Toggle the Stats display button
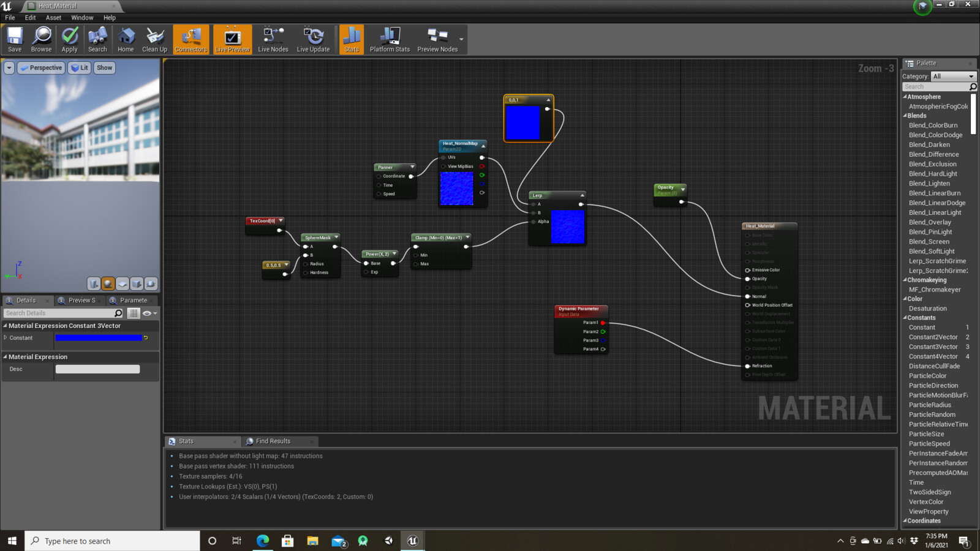This screenshot has width=980, height=551. (x=352, y=40)
